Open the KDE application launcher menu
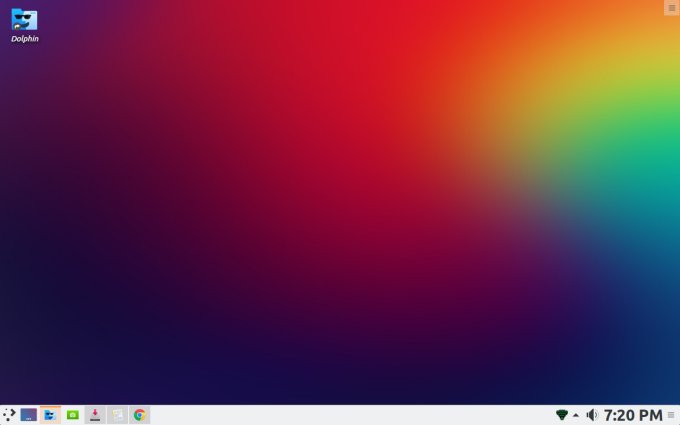 9,415
